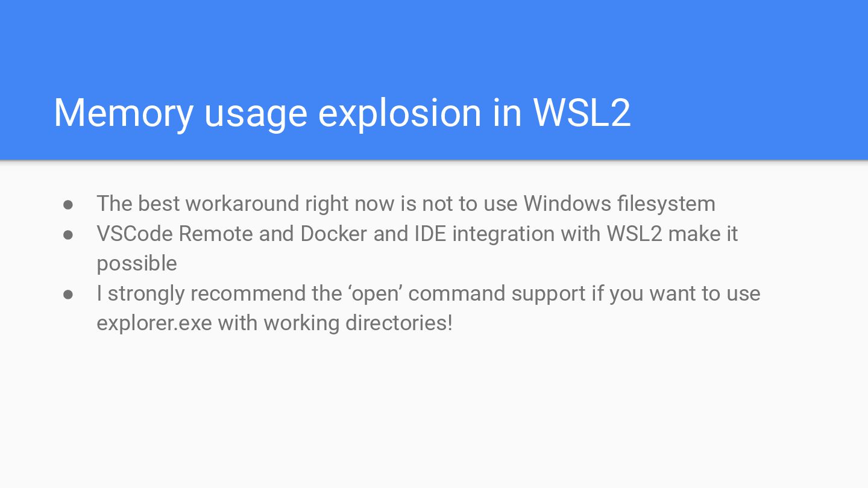
Task: Select the first bullet point marker
Action: 68,204
